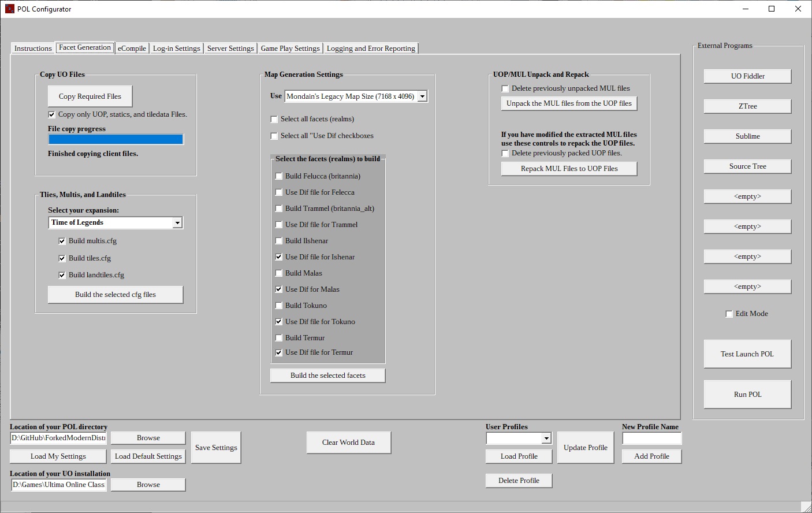This screenshot has width=812, height=513.
Task: Go to Logging and Error Reporting tab
Action: point(371,49)
